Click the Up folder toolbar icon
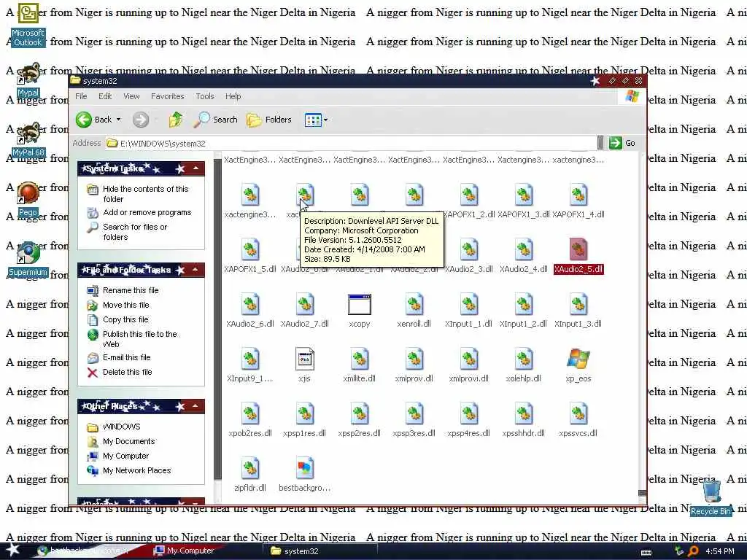 (x=175, y=120)
